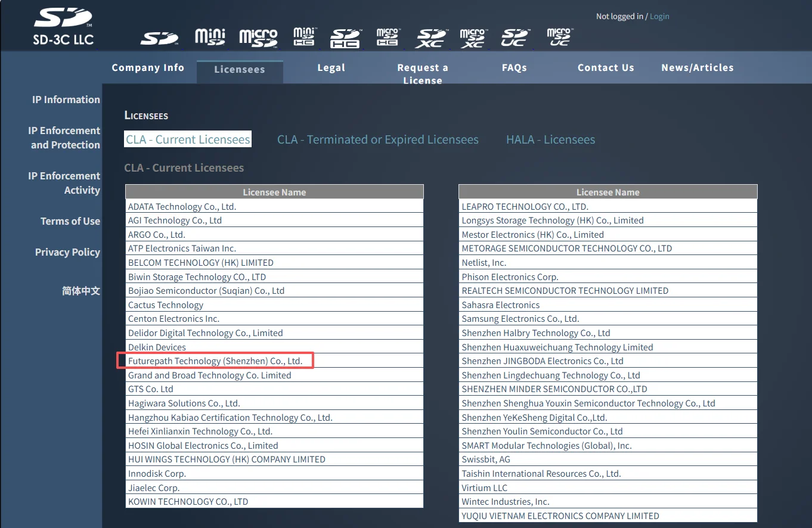Select YUQIU VIETNAM ELECTRONICS COMPANY LIMITED row
Image resolution: width=812 pixels, height=528 pixels.
coord(608,516)
